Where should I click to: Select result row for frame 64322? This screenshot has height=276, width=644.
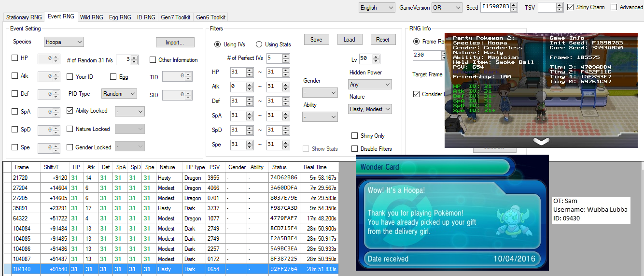[x=171, y=218]
